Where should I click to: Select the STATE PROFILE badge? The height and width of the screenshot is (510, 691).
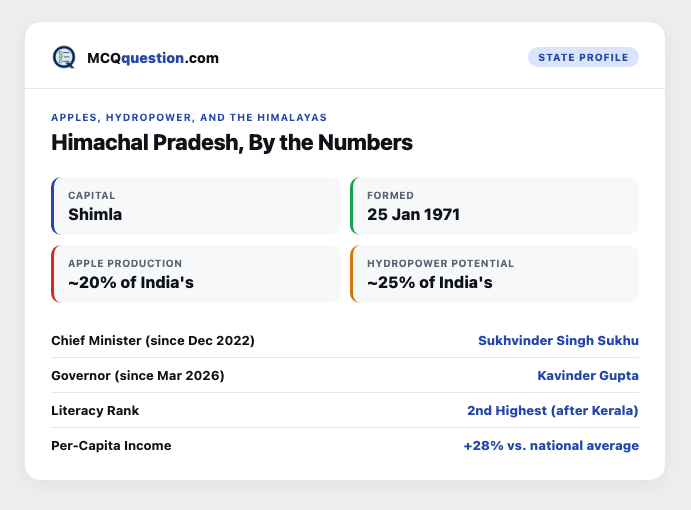583,57
